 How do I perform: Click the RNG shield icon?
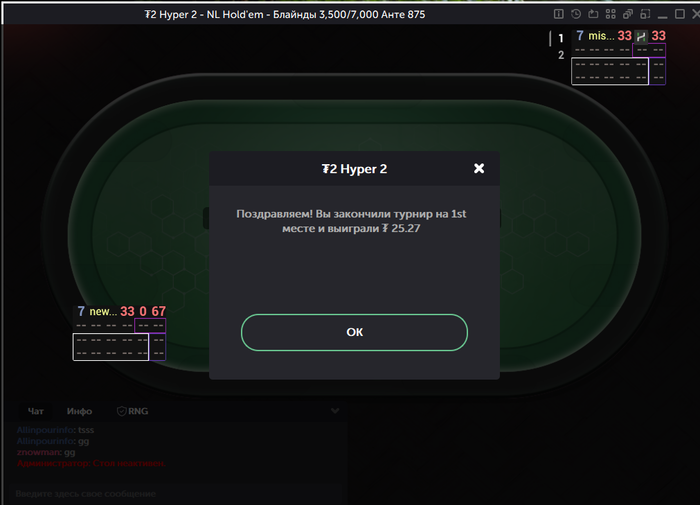point(121,411)
